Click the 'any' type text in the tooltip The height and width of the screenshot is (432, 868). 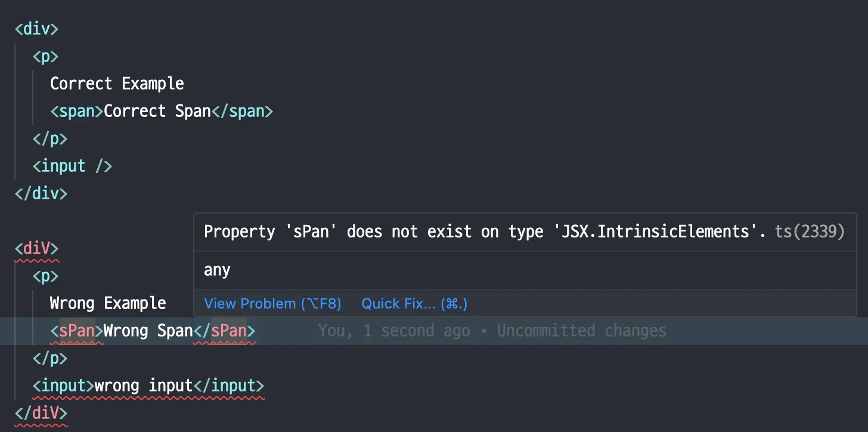point(217,270)
